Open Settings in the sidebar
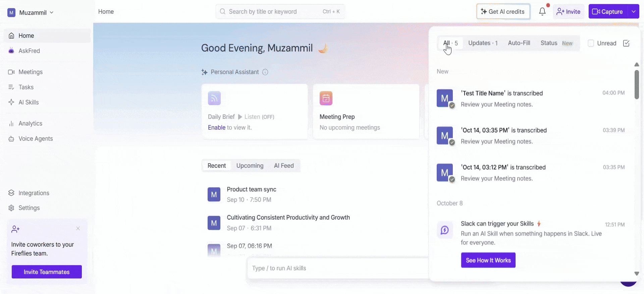This screenshot has width=644, height=294. 47,208
